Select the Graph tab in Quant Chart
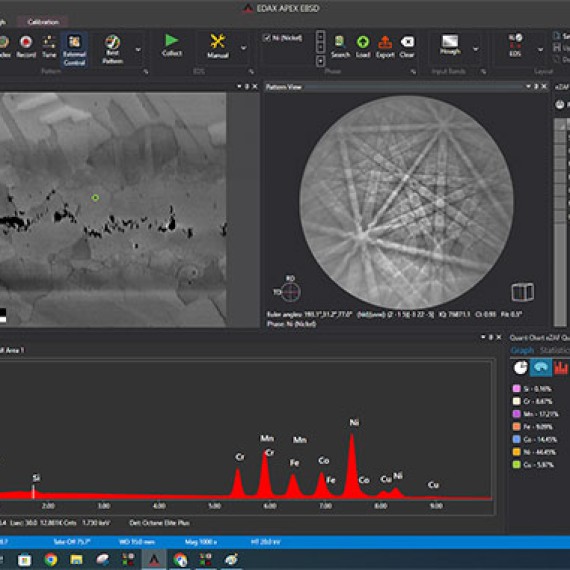Screen dimensions: 570x570 [x=522, y=350]
